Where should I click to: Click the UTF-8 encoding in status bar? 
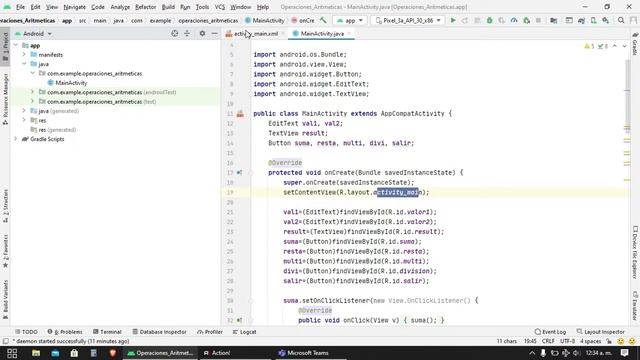pos(567,341)
